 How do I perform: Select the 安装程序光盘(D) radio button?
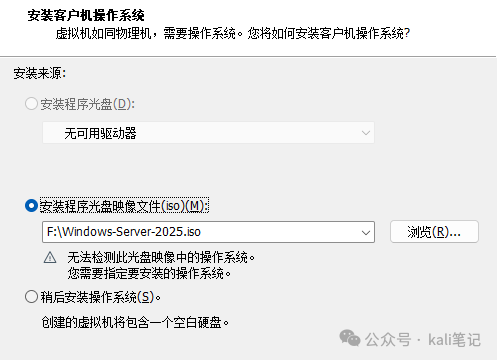31,104
